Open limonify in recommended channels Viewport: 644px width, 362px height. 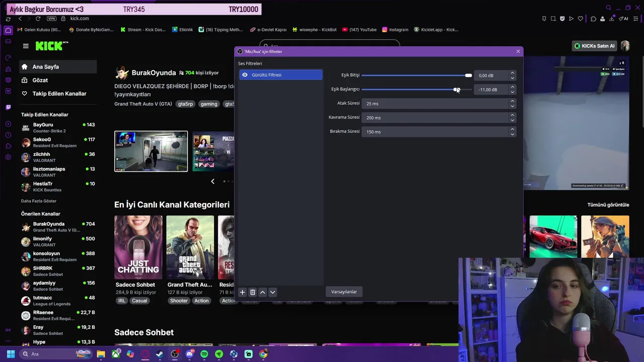(x=58, y=242)
